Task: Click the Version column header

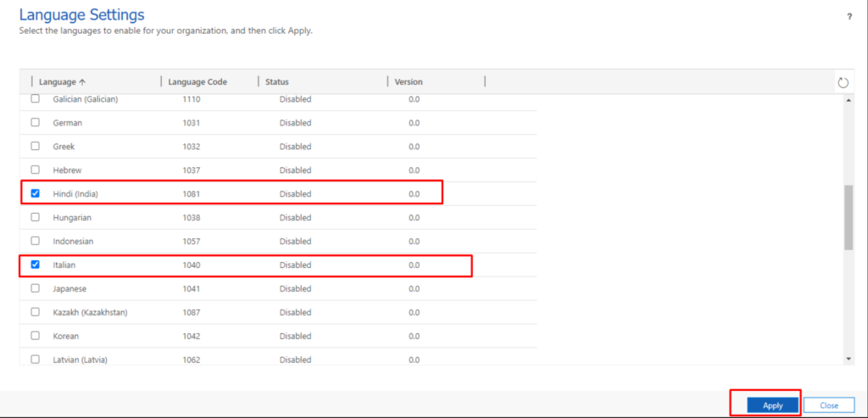Action: (x=409, y=82)
